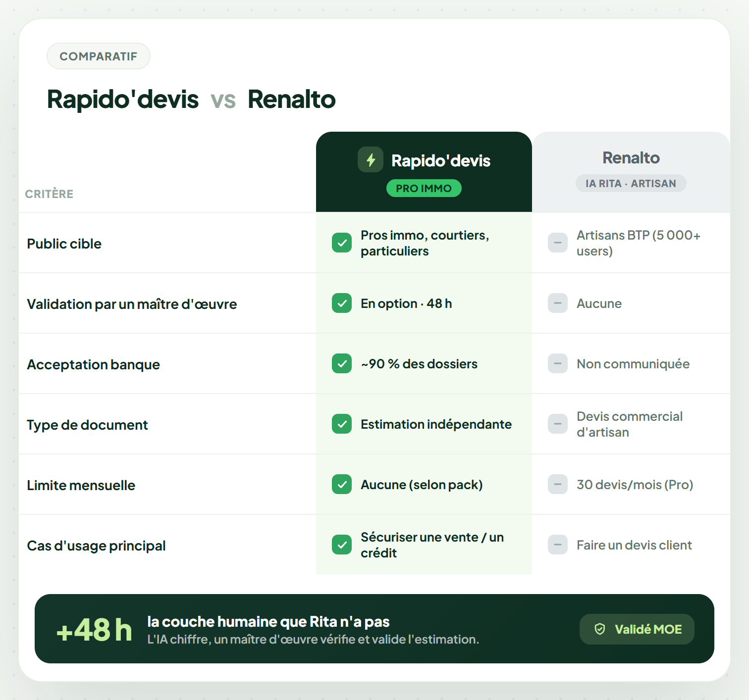Click the Acceptation banque row label
Viewport: 749px width, 700px height.
(94, 365)
